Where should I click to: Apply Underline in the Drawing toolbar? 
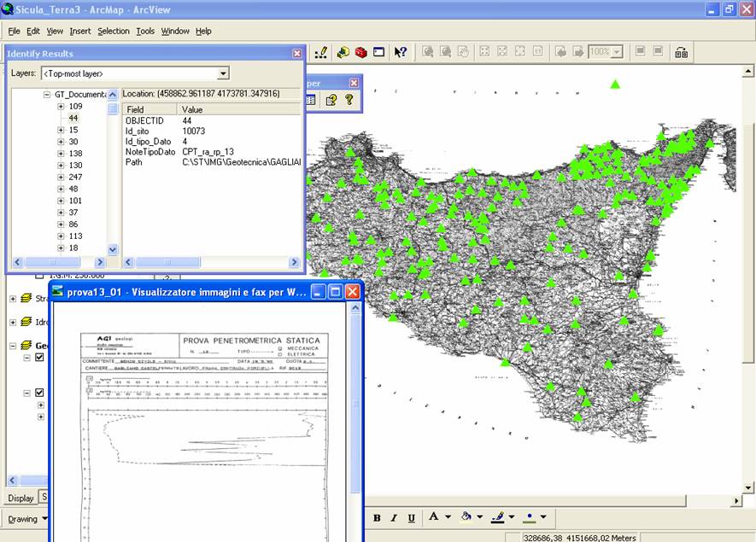click(411, 518)
